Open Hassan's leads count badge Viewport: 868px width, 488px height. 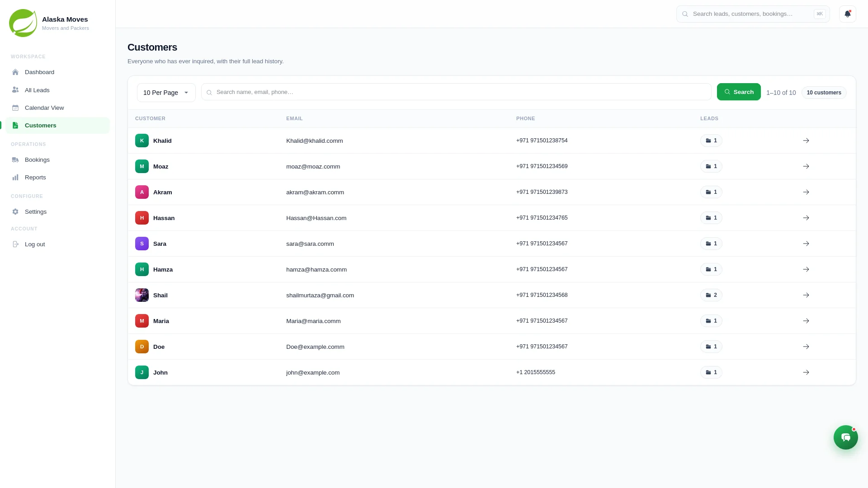711,218
